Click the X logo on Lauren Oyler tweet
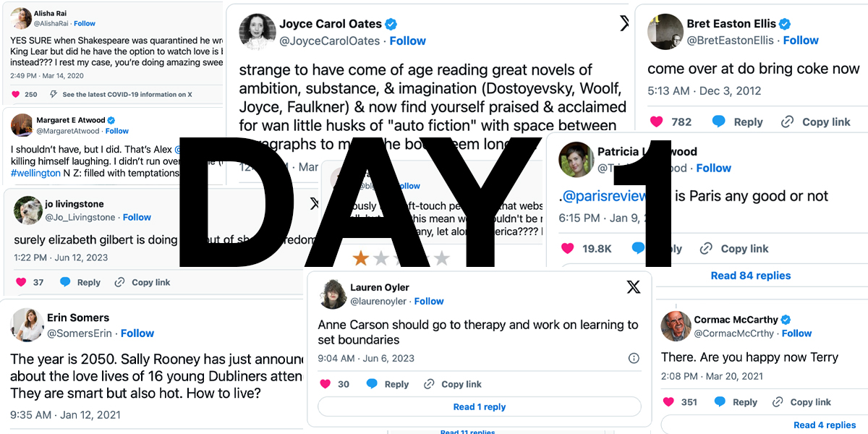 (634, 287)
